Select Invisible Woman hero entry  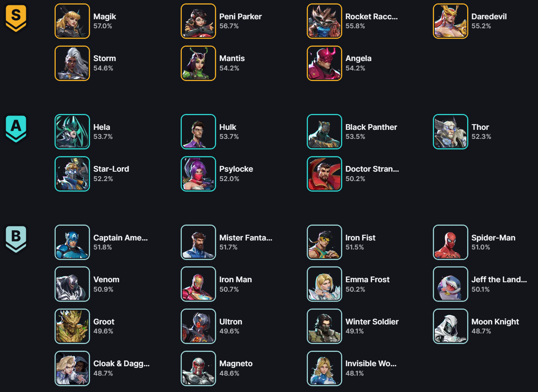point(352,368)
